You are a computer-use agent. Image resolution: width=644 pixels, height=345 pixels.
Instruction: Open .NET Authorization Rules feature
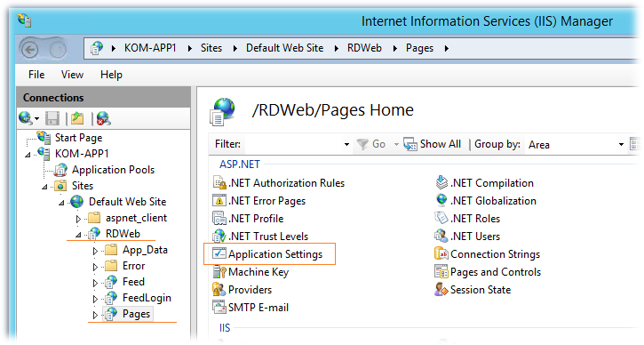click(279, 183)
